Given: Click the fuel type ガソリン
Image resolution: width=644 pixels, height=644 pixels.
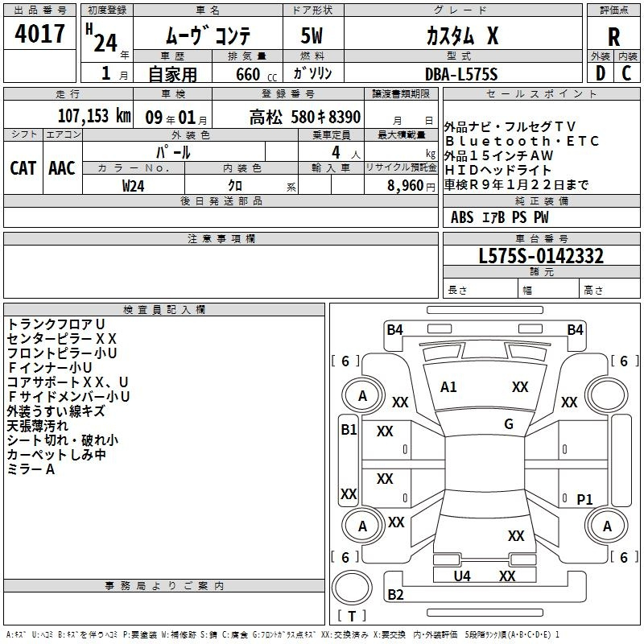Looking at the screenshot, I should coord(312,73).
